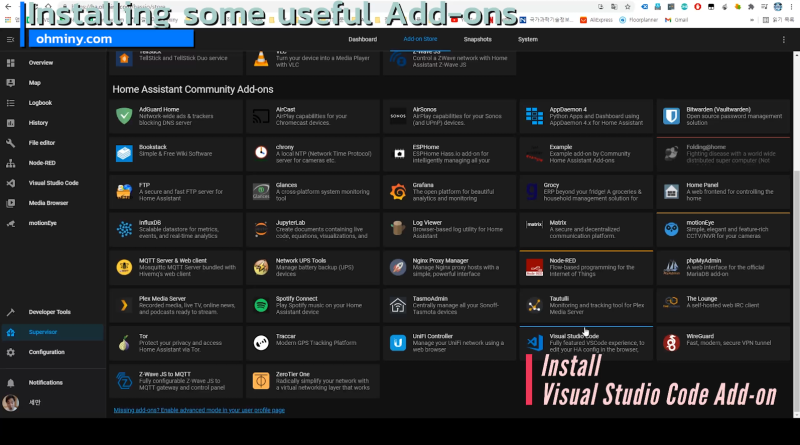This screenshot has width=800, height=445.
Task: Open the Network UPS Tools add-on
Action: [x=313, y=267]
